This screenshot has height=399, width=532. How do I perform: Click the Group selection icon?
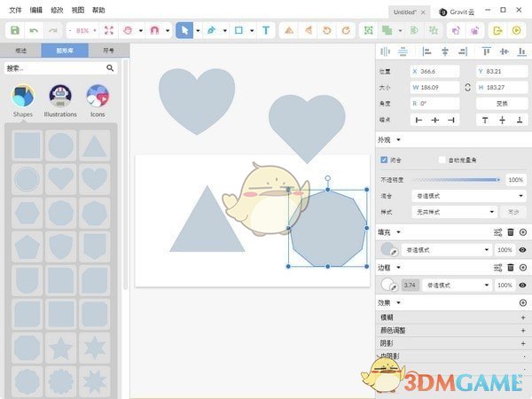(x=369, y=30)
